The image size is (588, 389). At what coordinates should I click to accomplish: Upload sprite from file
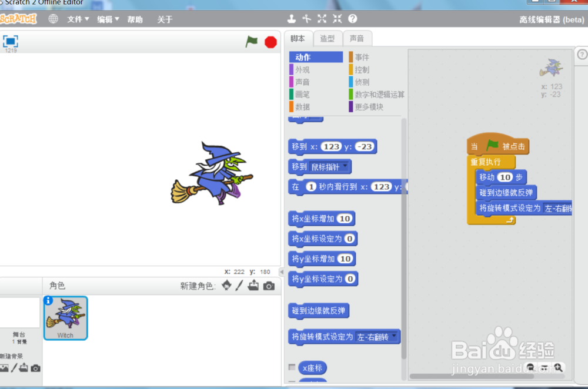253,285
